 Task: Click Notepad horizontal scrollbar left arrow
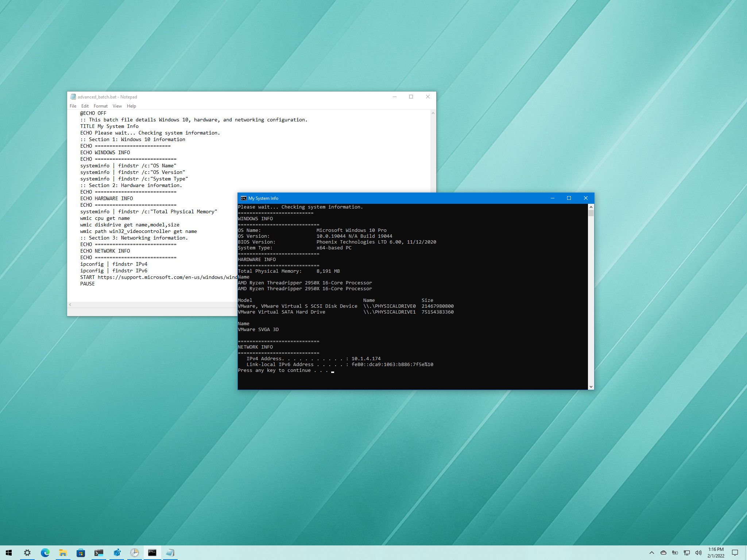point(70,305)
